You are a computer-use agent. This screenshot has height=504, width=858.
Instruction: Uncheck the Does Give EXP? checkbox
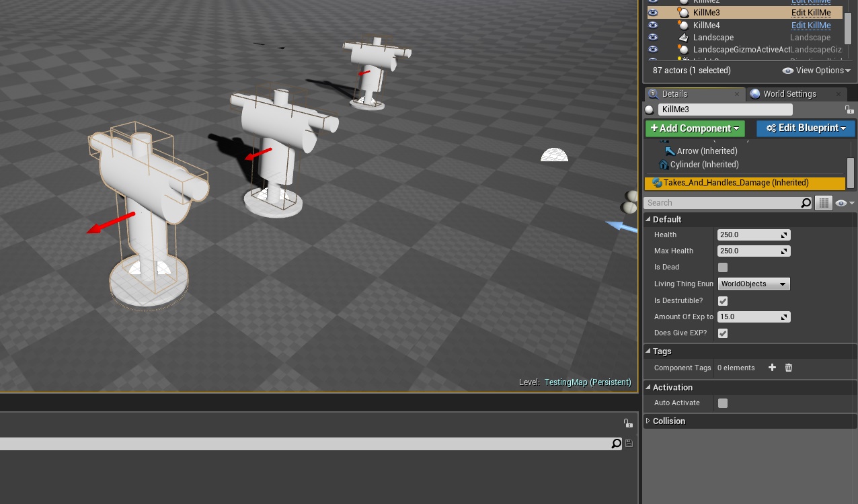click(723, 333)
